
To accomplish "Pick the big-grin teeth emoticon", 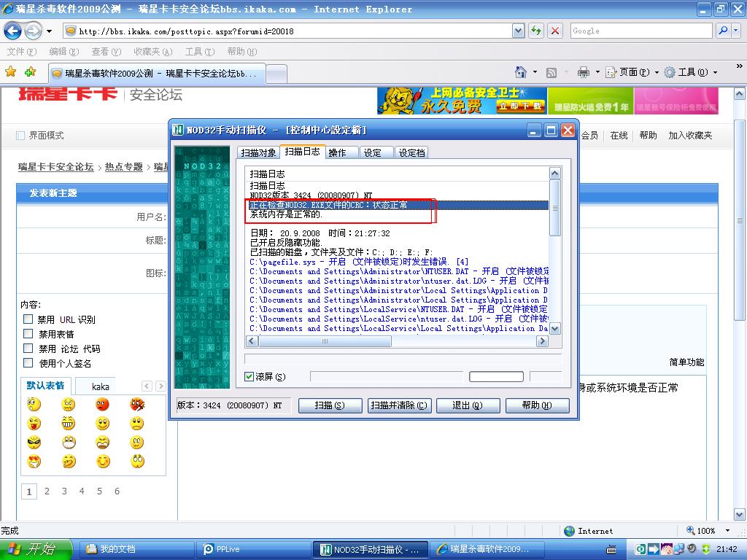I will pos(69,424).
